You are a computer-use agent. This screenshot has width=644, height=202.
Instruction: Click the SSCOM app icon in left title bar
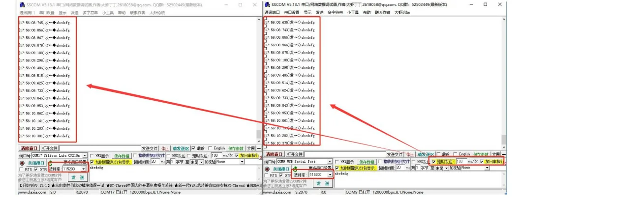click(x=22, y=4)
